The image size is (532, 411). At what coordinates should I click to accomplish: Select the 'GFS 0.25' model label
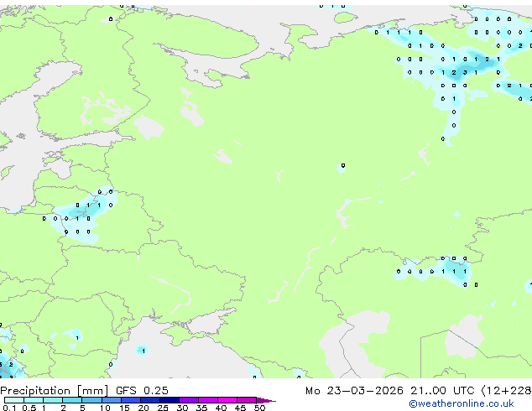pos(142,391)
